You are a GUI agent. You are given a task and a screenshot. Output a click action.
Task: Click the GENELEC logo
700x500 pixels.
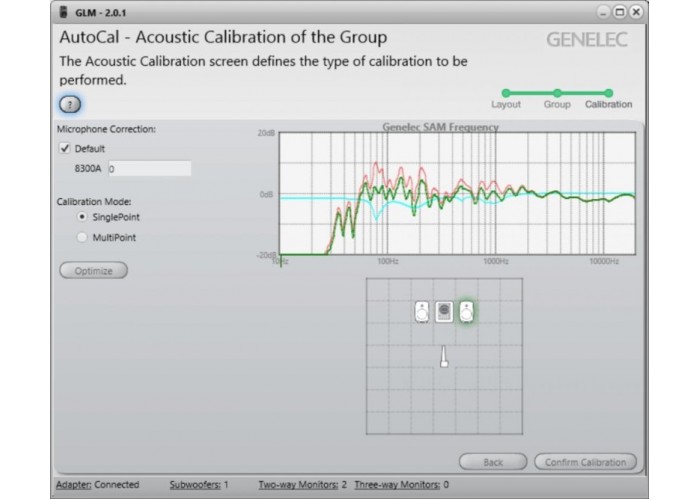pyautogui.click(x=587, y=40)
